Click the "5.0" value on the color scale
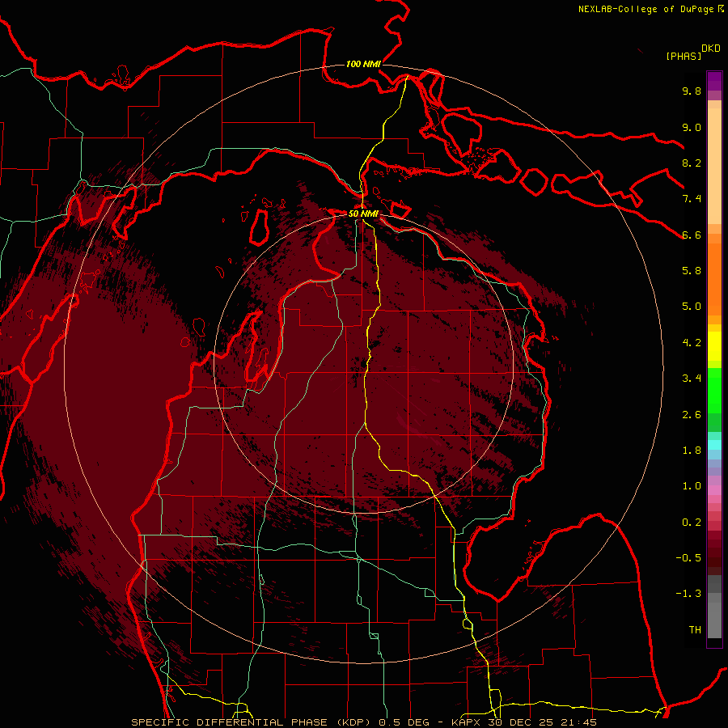 692,307
